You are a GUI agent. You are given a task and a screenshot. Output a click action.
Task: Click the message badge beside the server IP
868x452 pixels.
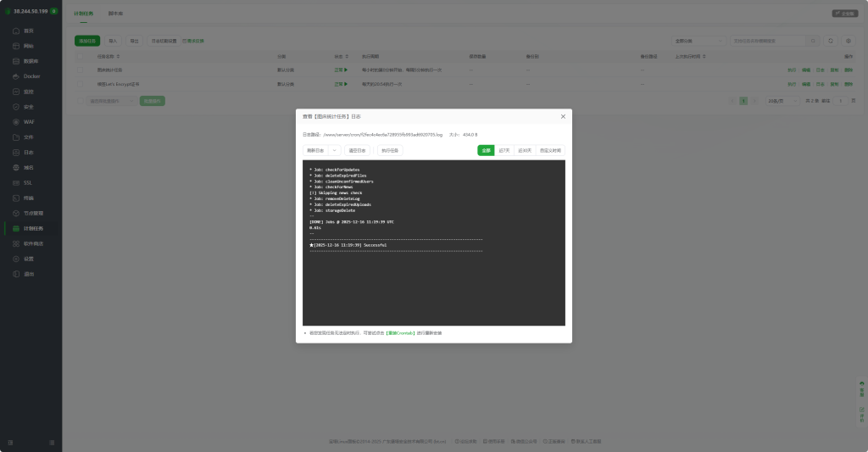pos(53,11)
